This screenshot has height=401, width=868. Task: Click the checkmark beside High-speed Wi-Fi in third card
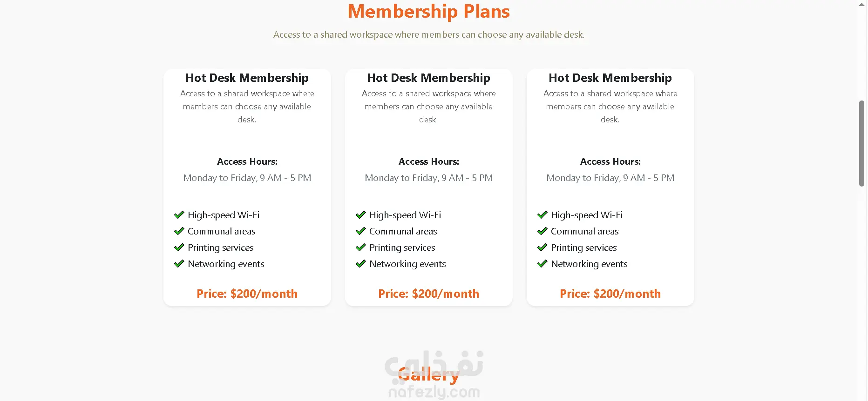[x=542, y=215]
